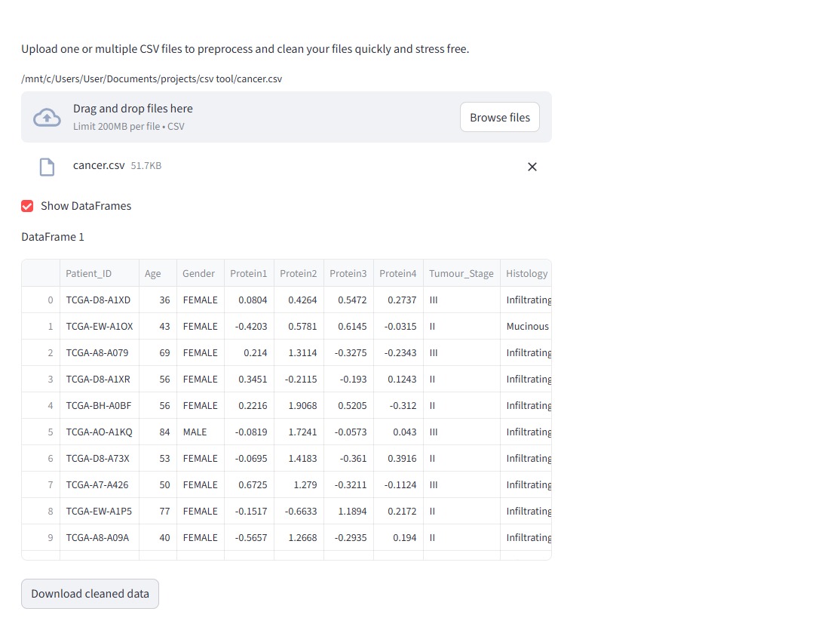Click the Gender column header

(x=201, y=273)
